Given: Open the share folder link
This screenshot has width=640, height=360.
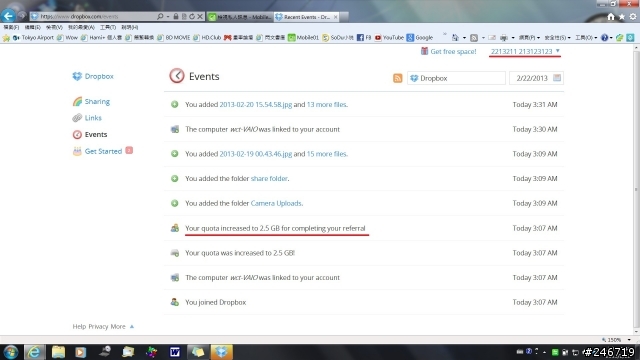Looking at the screenshot, I should [269, 178].
